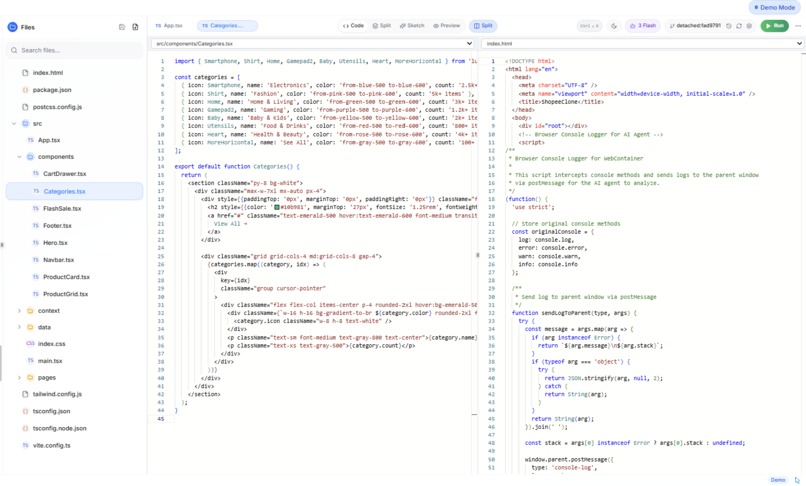The height and width of the screenshot is (486, 806).
Task: Click line number 45 in the left editor
Action: tap(161, 419)
